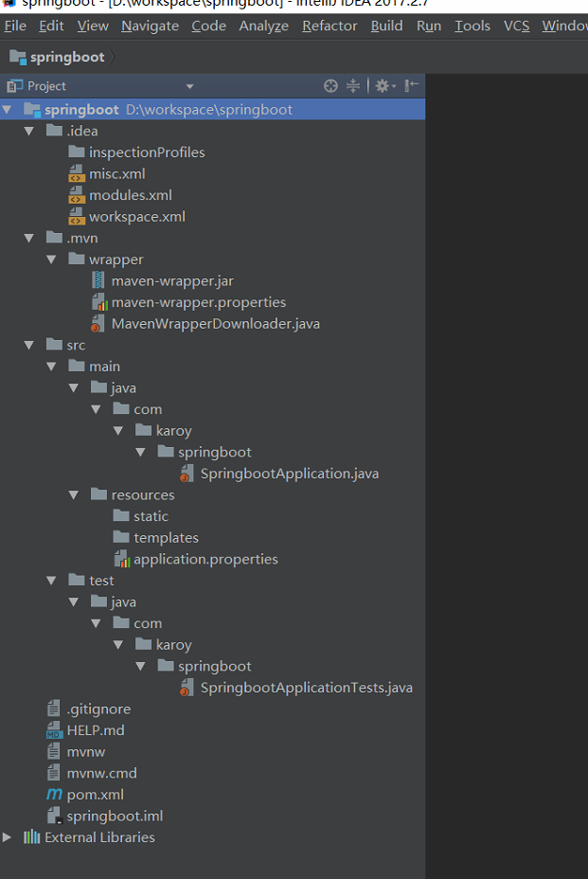Collapse the .idea folder arrow
This screenshot has width=588, height=879.
point(29,131)
